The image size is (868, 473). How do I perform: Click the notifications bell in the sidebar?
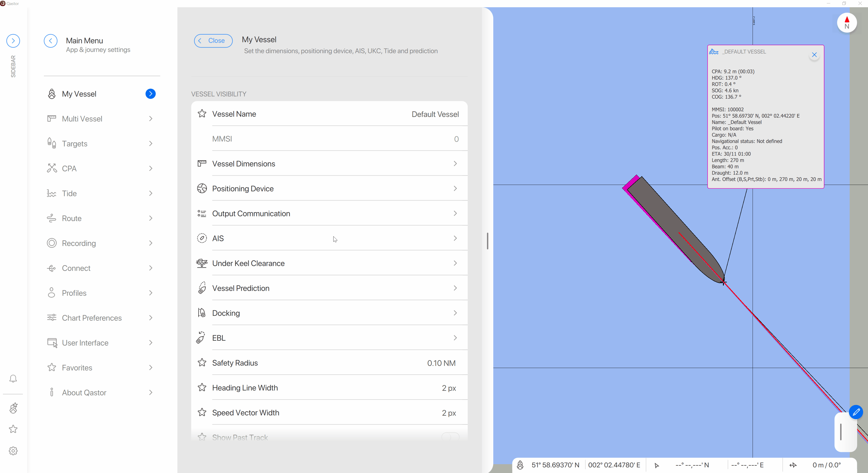[13, 379]
